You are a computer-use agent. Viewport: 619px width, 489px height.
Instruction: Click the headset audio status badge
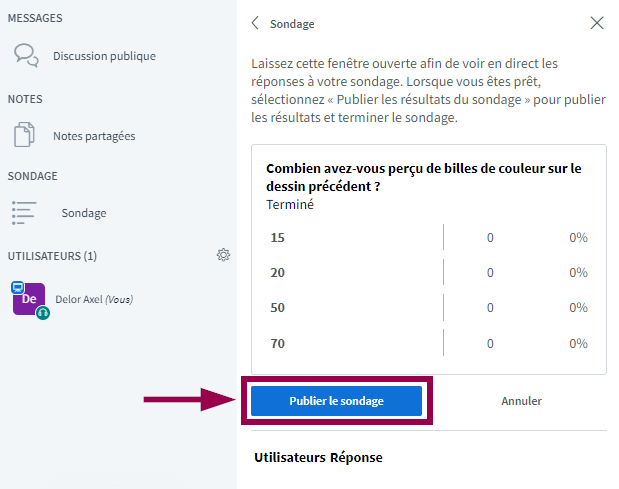point(43,313)
